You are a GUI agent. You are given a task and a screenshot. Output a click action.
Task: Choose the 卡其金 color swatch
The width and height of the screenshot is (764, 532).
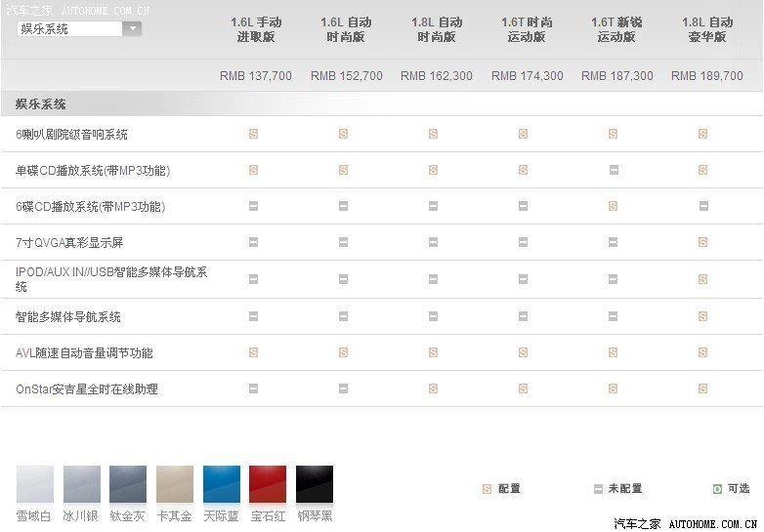coord(175,484)
